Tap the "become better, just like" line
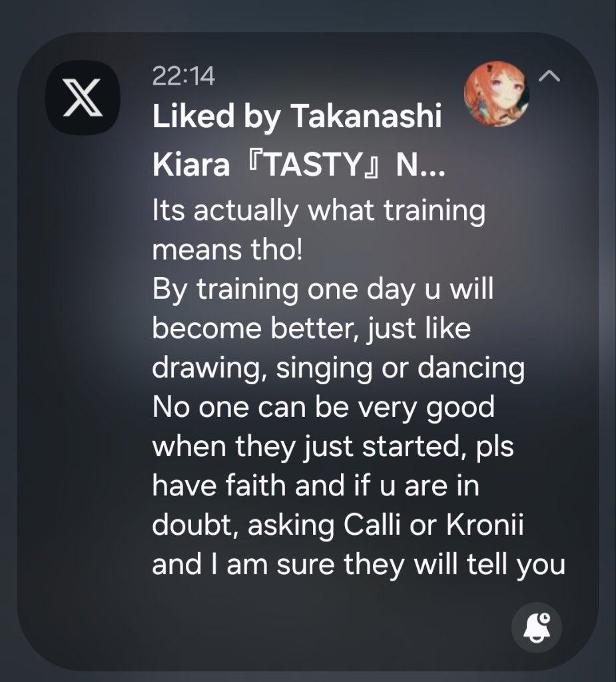The width and height of the screenshot is (616, 682). (311, 329)
